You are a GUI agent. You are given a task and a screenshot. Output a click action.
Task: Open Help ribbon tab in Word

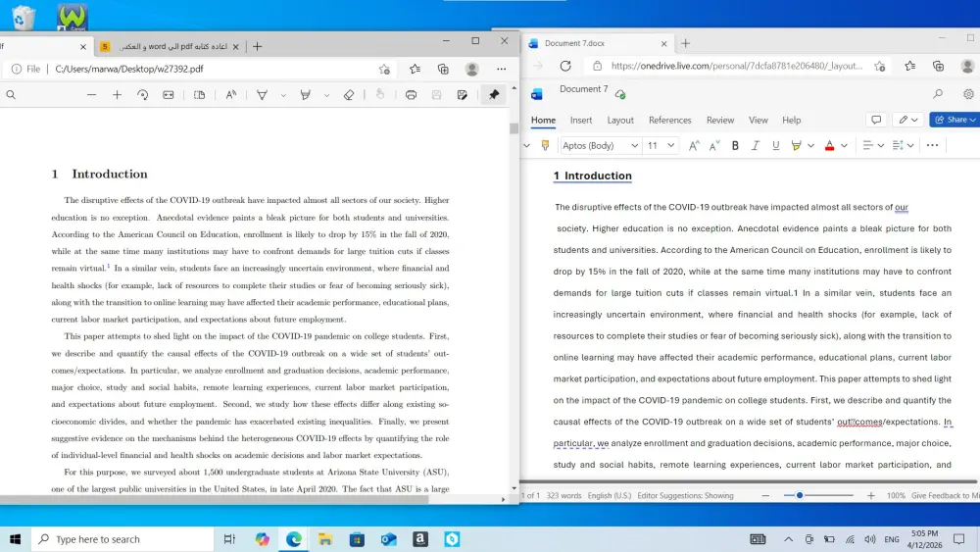coord(791,120)
